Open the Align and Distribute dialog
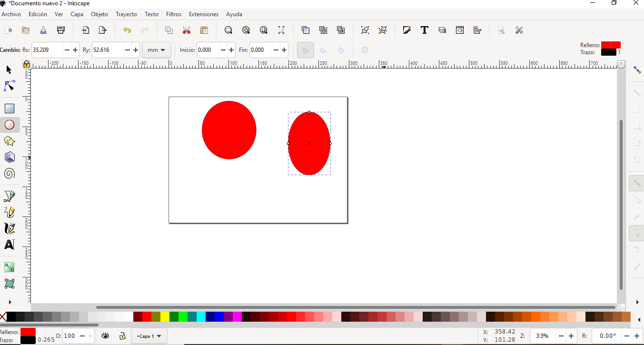Viewport: 644px width, 345px height. pyautogui.click(x=477, y=30)
